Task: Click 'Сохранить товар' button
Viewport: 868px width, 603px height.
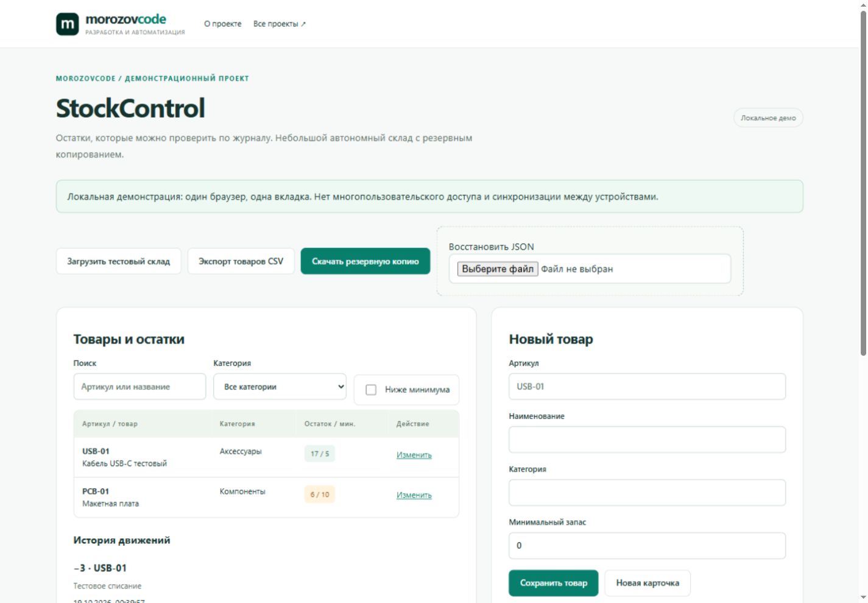Action: [554, 583]
